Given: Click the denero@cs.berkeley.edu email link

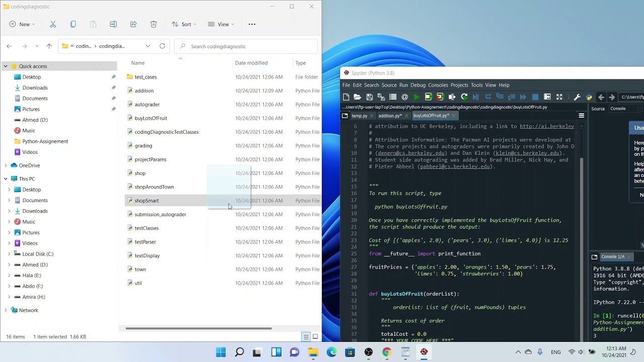Looking at the screenshot, I should tap(410, 153).
